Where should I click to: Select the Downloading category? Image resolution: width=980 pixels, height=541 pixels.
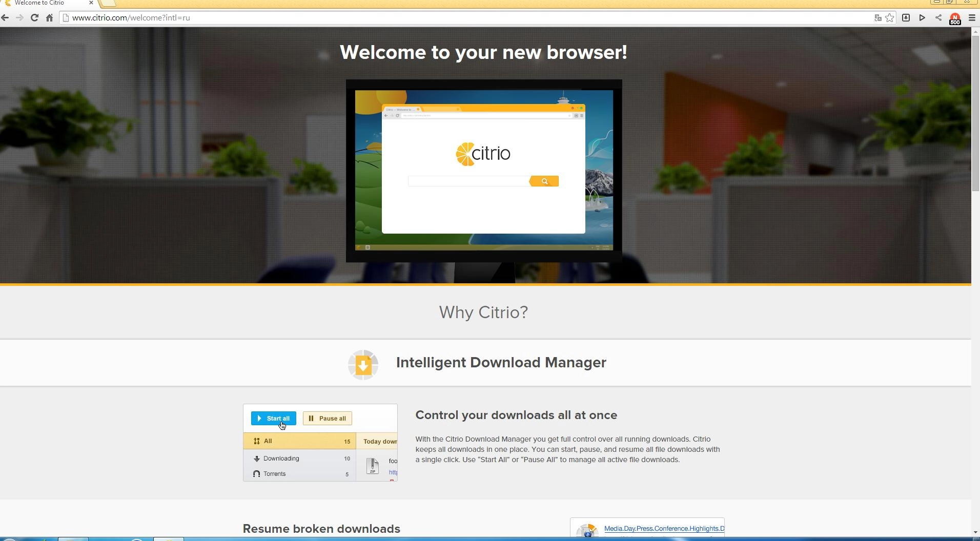(x=300, y=459)
